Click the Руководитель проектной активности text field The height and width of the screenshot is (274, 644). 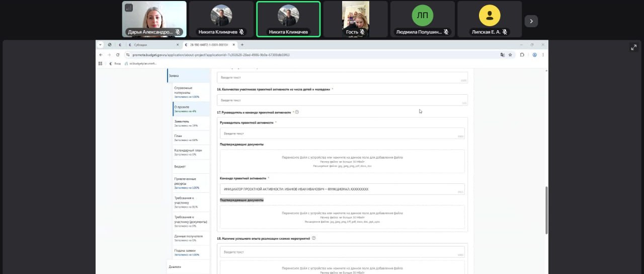point(342,133)
